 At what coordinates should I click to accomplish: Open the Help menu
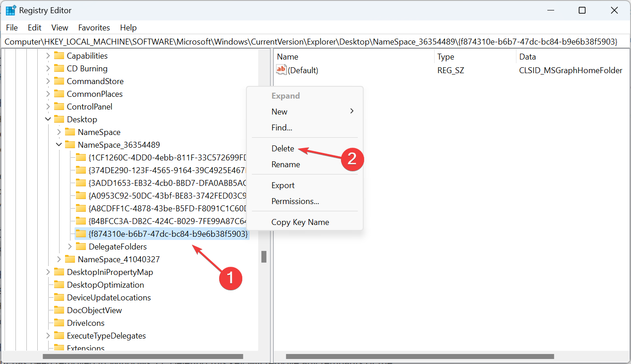tap(129, 28)
